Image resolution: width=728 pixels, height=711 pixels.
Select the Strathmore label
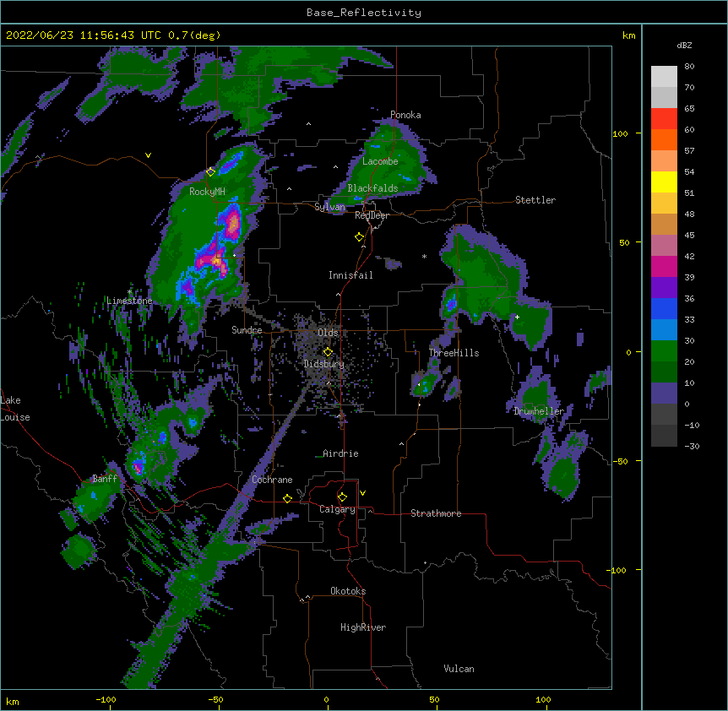pyautogui.click(x=436, y=513)
